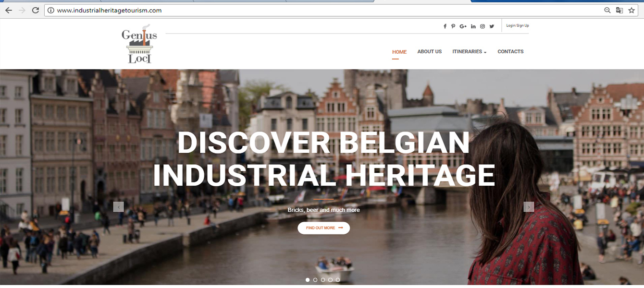The height and width of the screenshot is (288, 644).
Task: Select the last carousel slide dot
Action: coord(338,280)
